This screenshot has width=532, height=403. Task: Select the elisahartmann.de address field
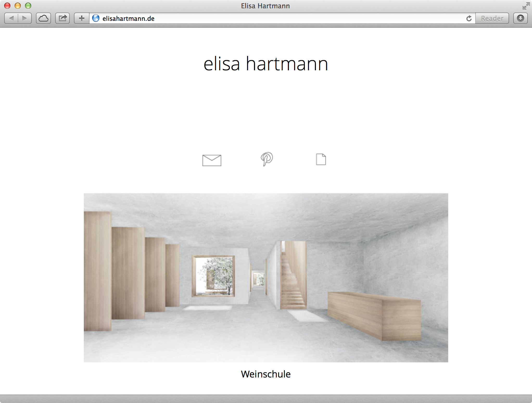point(282,18)
